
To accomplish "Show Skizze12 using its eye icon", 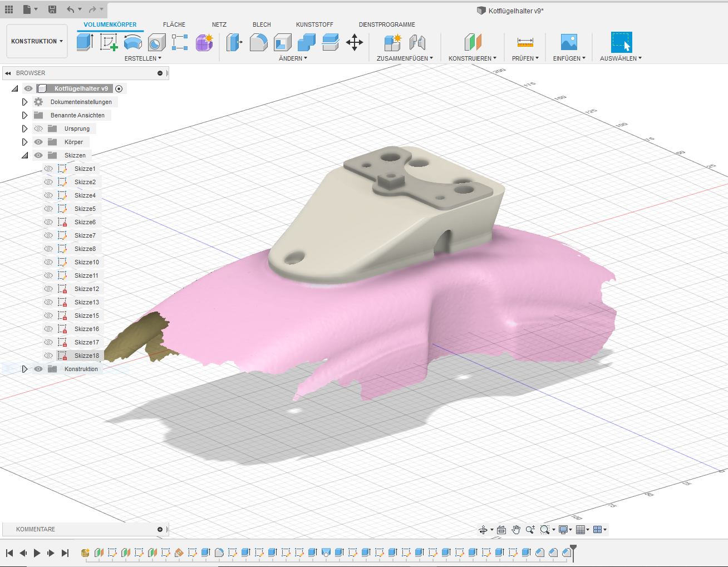I will pyautogui.click(x=48, y=289).
